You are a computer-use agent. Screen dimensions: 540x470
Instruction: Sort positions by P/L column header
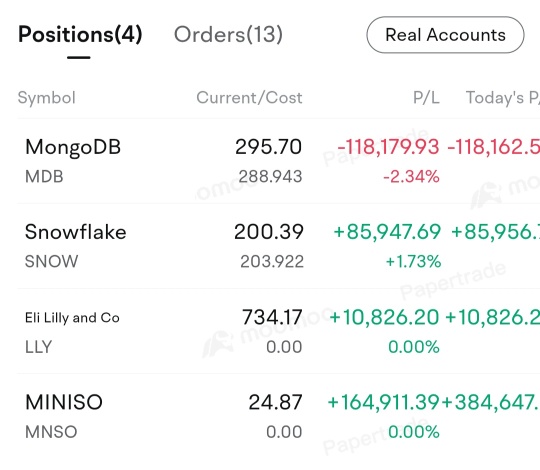426,98
